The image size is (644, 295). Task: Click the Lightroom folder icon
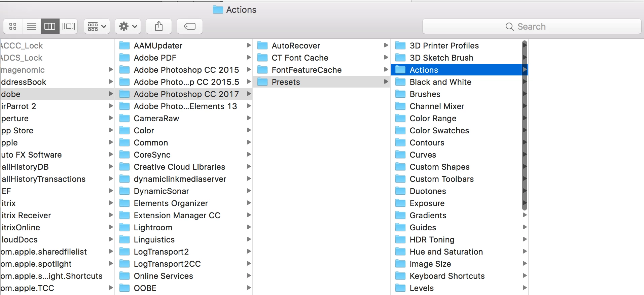tap(124, 227)
